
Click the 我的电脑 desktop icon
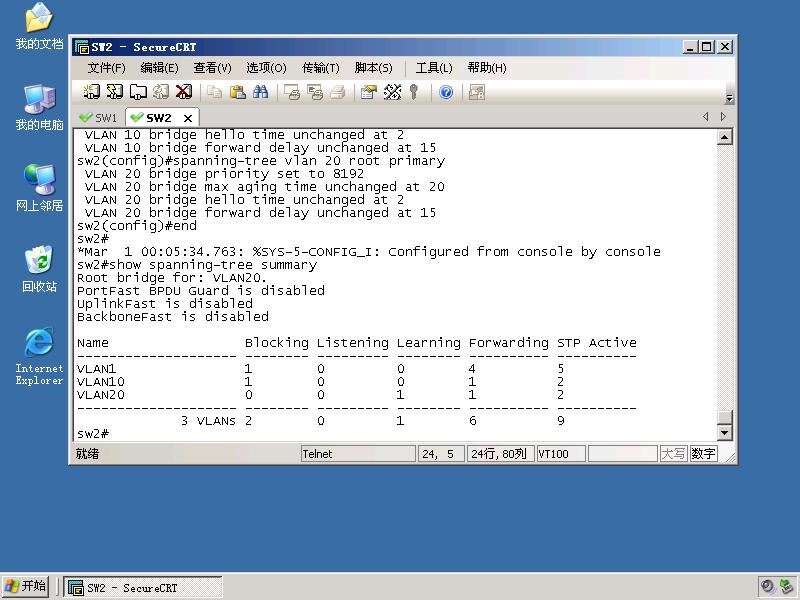[39, 107]
